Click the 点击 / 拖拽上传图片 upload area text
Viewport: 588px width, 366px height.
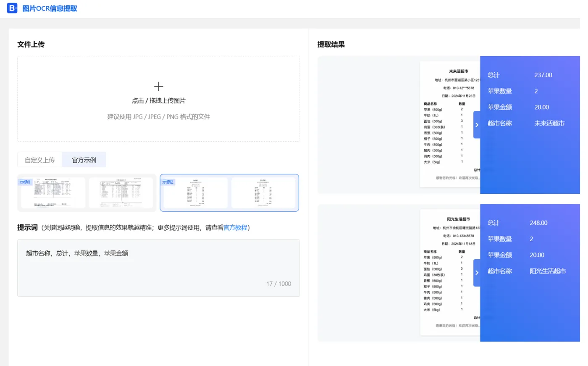pyautogui.click(x=158, y=101)
